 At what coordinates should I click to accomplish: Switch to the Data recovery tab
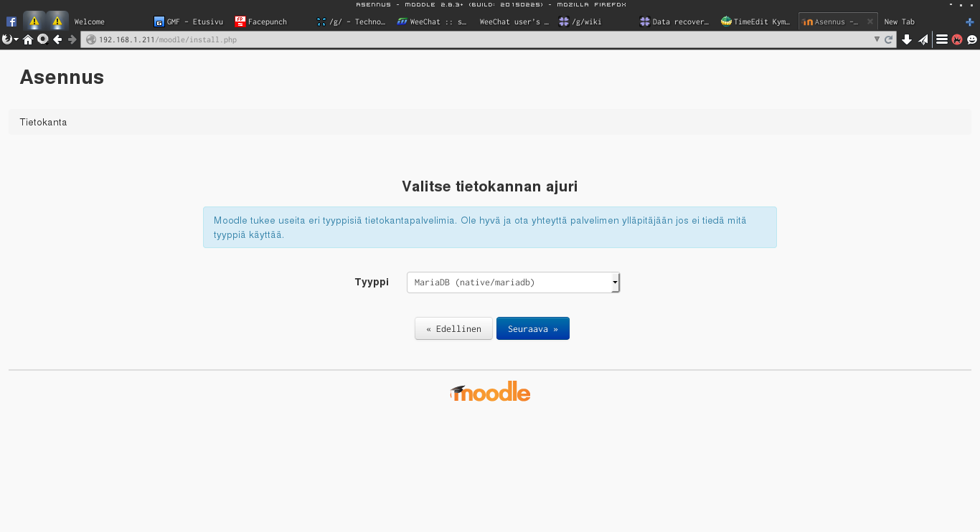click(x=677, y=22)
